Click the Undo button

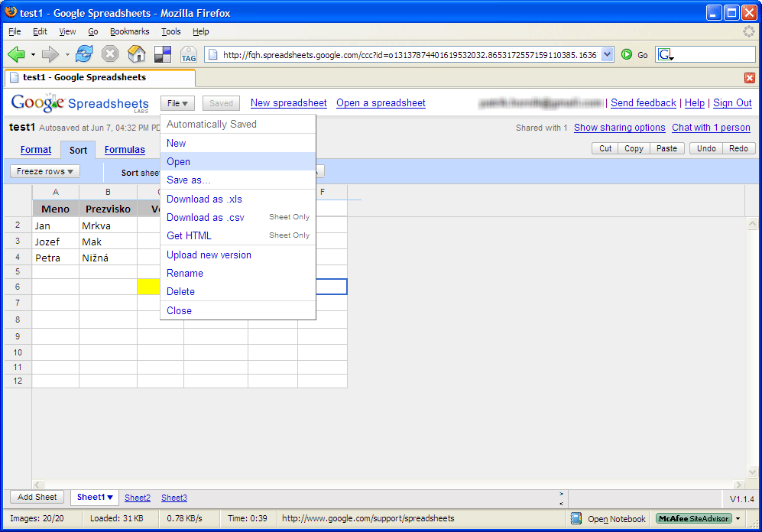tap(706, 148)
